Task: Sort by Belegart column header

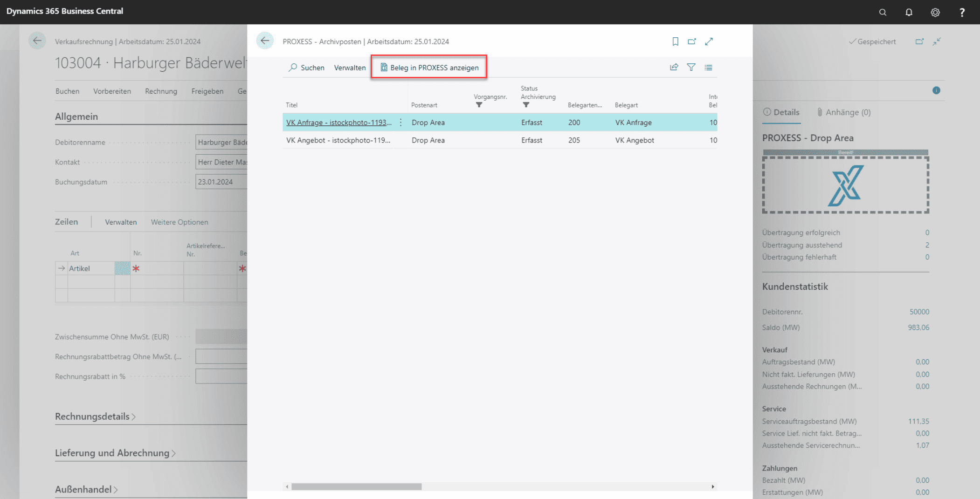Action: click(626, 105)
